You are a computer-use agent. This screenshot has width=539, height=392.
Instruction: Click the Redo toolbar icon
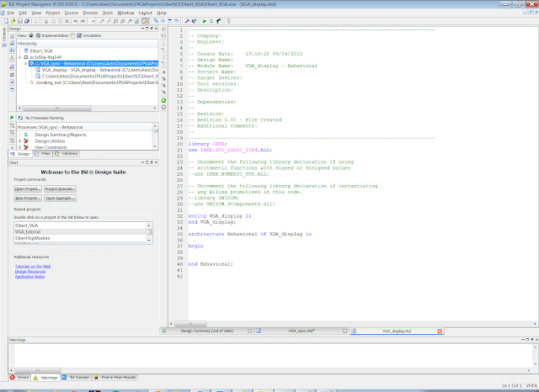click(83, 21)
